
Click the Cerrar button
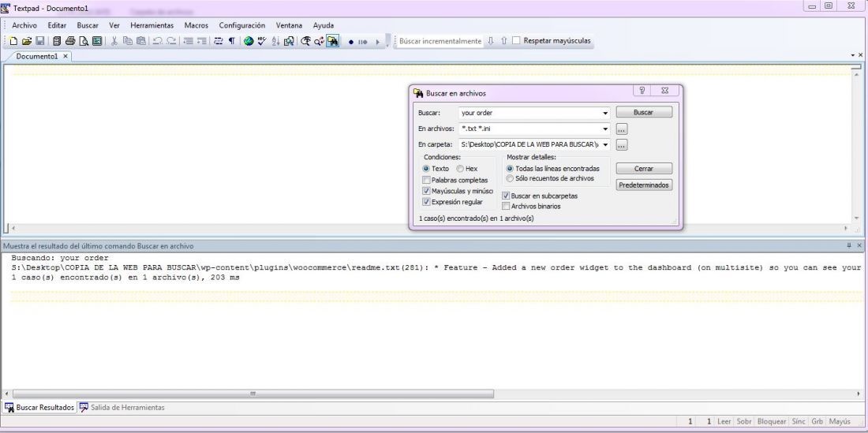644,169
